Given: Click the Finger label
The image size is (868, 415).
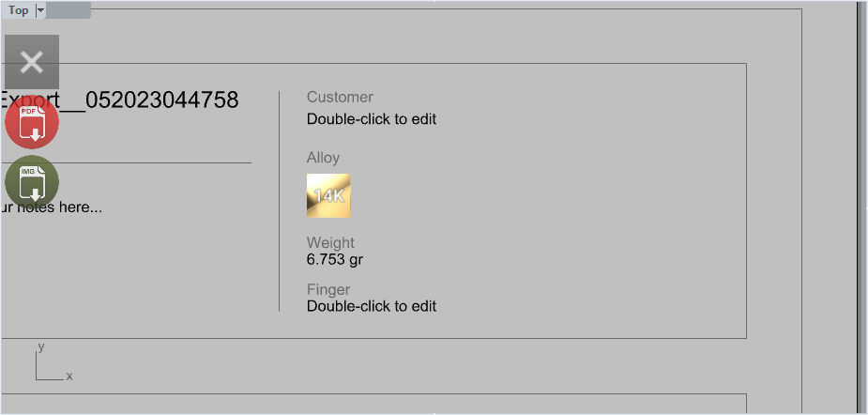Looking at the screenshot, I should click(x=327, y=290).
